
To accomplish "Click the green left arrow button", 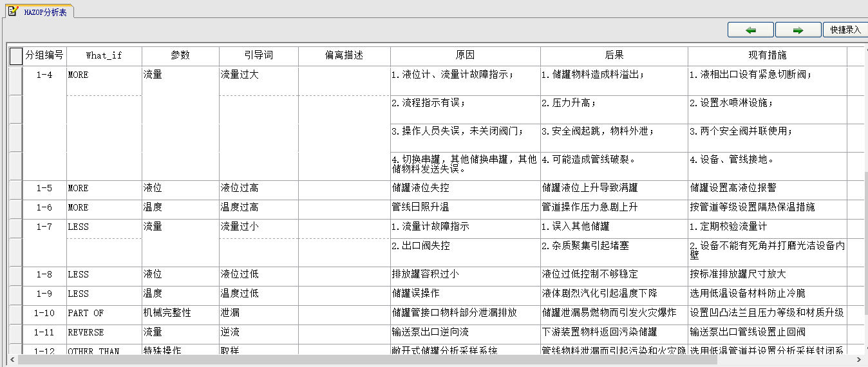I will coord(750,30).
